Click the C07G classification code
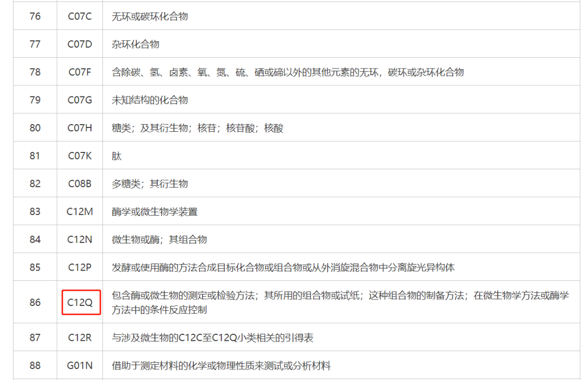The width and height of the screenshot is (588, 380). (80, 100)
